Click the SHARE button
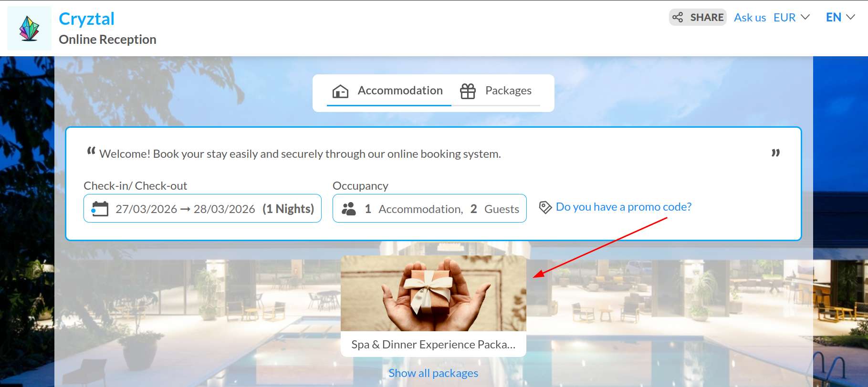Screen dimensions: 868x387 pos(698,18)
